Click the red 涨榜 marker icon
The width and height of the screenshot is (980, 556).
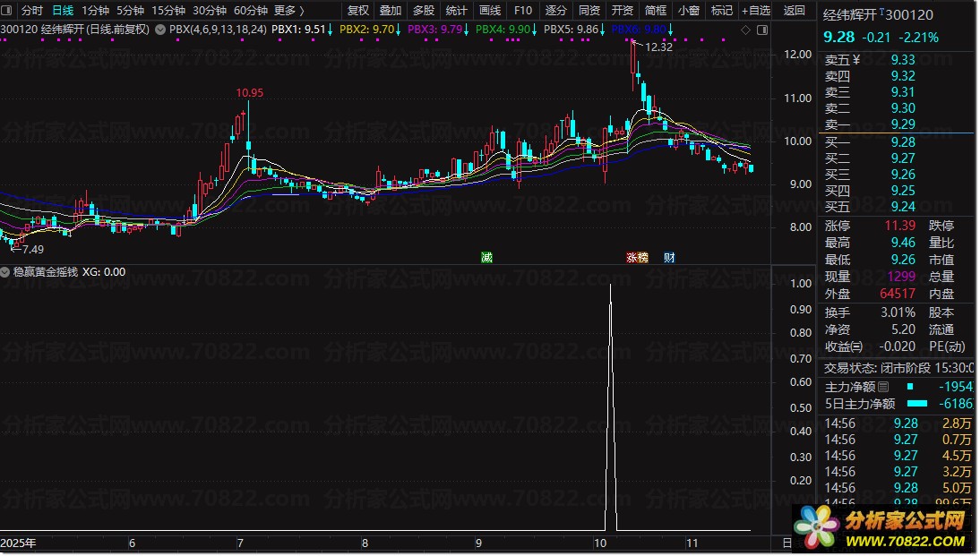(637, 257)
